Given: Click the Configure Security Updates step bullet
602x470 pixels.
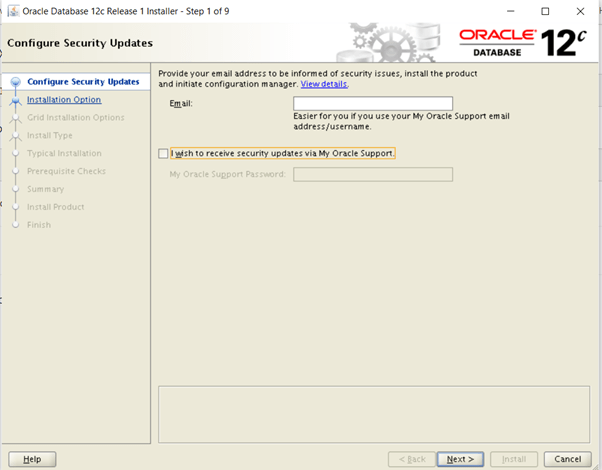Looking at the screenshot, I should click(x=14, y=82).
